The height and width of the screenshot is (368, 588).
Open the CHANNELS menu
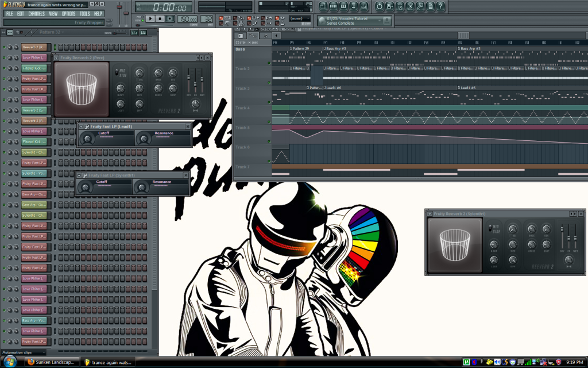point(36,14)
